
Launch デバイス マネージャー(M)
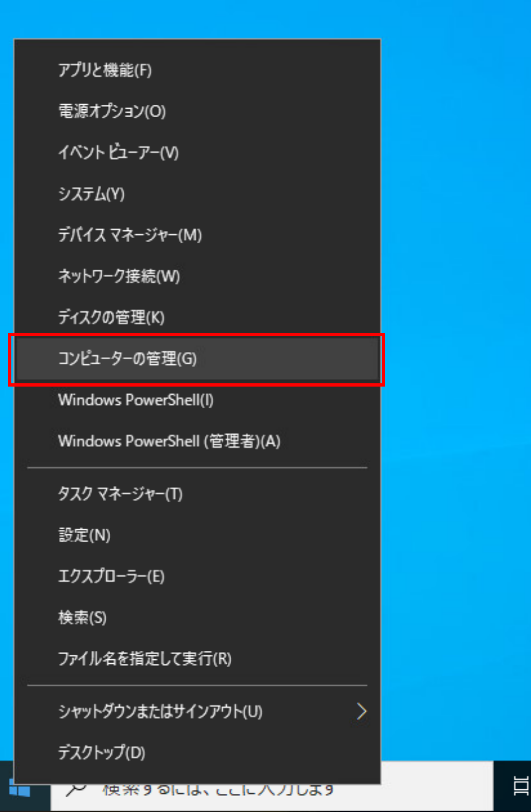(197, 235)
